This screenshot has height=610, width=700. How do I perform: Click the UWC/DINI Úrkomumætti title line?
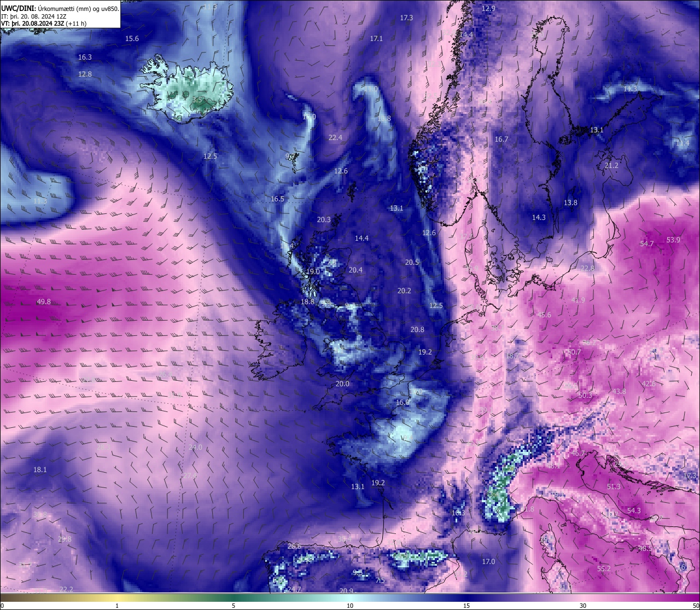[x=60, y=9]
